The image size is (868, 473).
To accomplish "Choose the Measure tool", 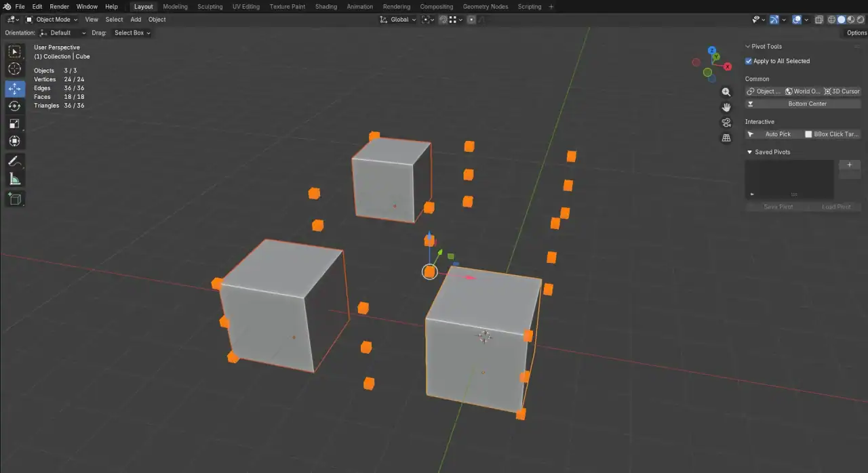I will coord(14,179).
